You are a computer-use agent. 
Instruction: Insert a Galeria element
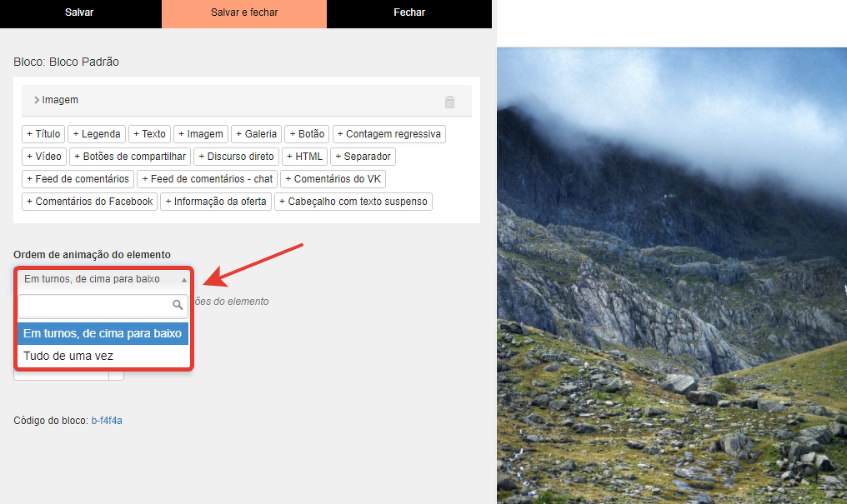click(256, 134)
